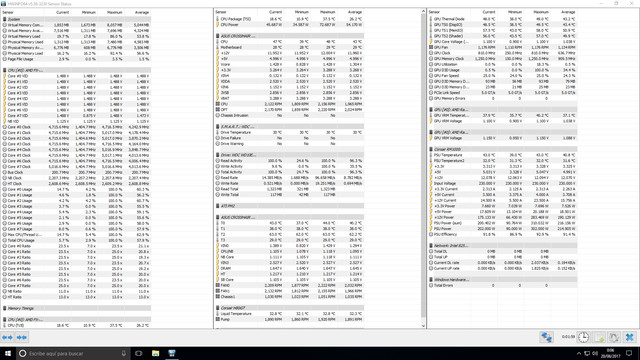Select the VBAT voltage row
The width and height of the screenshot is (640, 360).
click(289, 98)
